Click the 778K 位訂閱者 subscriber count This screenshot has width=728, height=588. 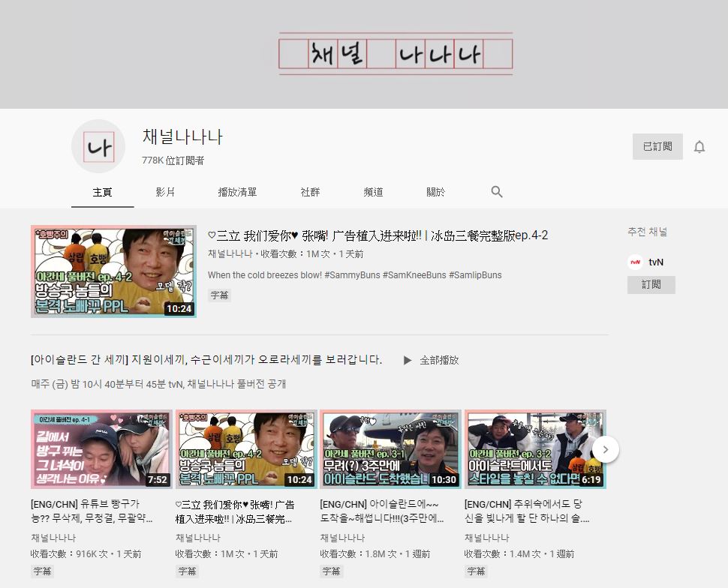coord(173,160)
